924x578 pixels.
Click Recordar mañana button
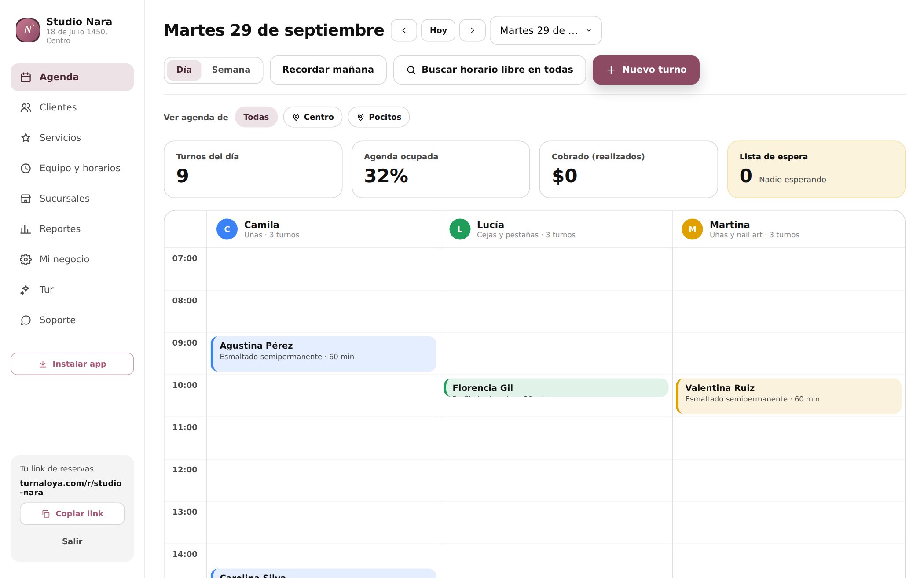pyautogui.click(x=328, y=70)
